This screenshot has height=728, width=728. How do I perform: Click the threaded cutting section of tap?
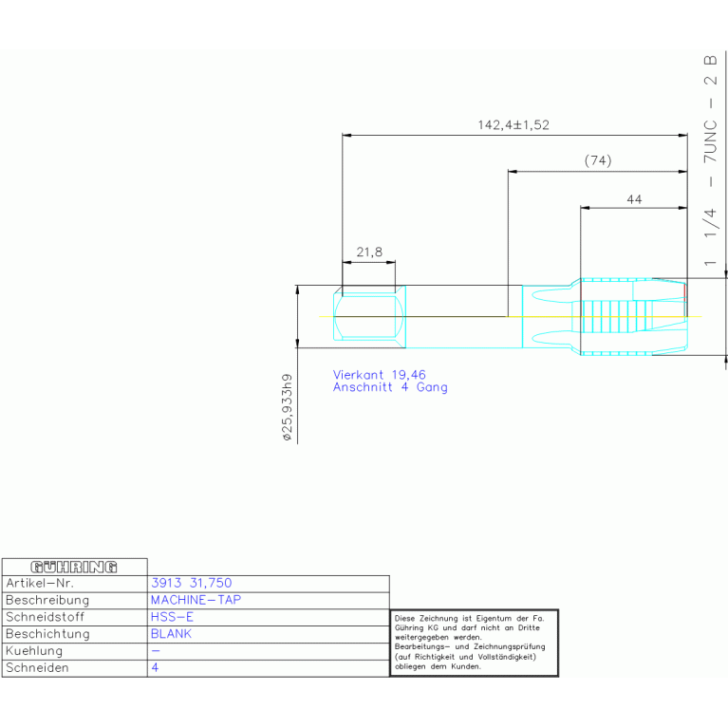pyautogui.click(x=634, y=317)
